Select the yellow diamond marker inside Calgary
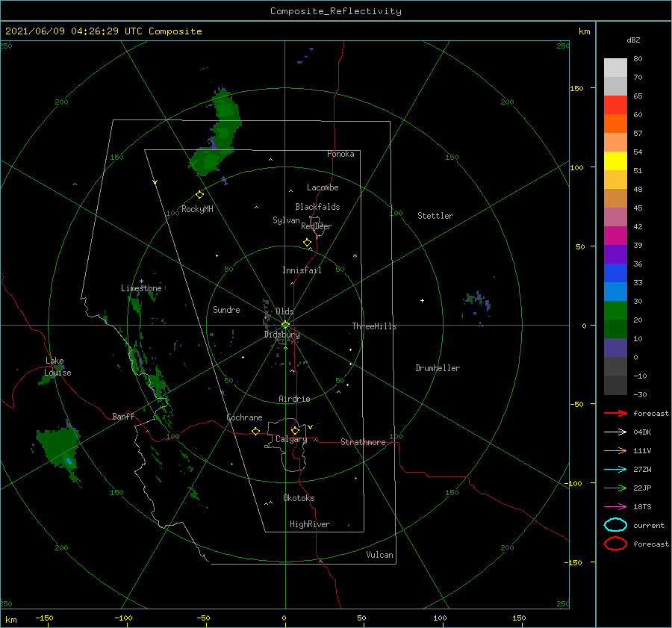The width and height of the screenshot is (672, 628). [295, 430]
